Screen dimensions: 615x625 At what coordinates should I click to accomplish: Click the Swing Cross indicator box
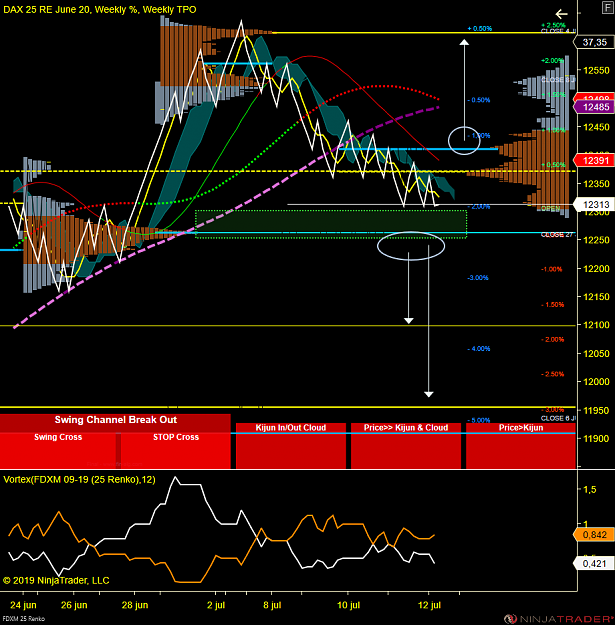point(58,450)
